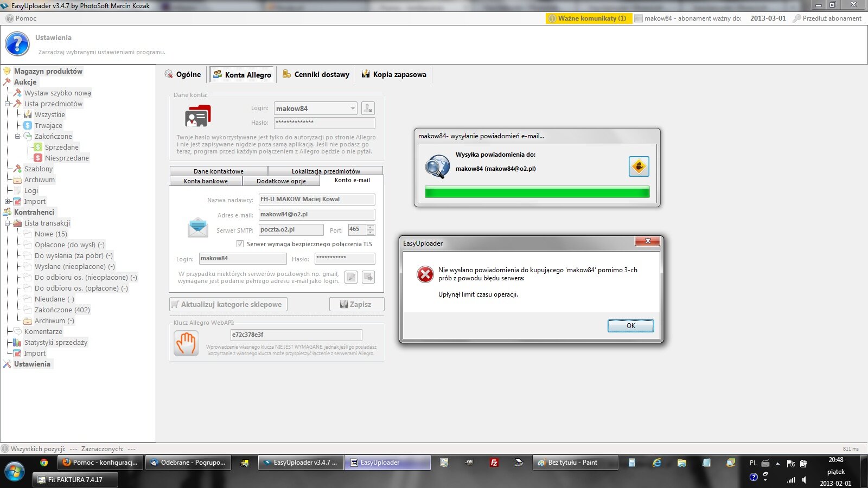Click the user icon button beside login dropdown
The height and width of the screenshot is (488, 868).
tap(368, 108)
